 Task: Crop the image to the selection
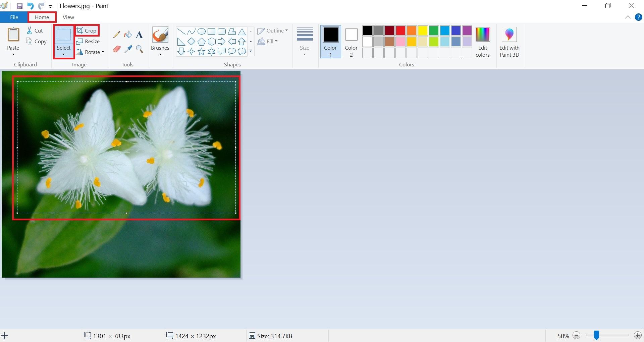click(x=87, y=31)
